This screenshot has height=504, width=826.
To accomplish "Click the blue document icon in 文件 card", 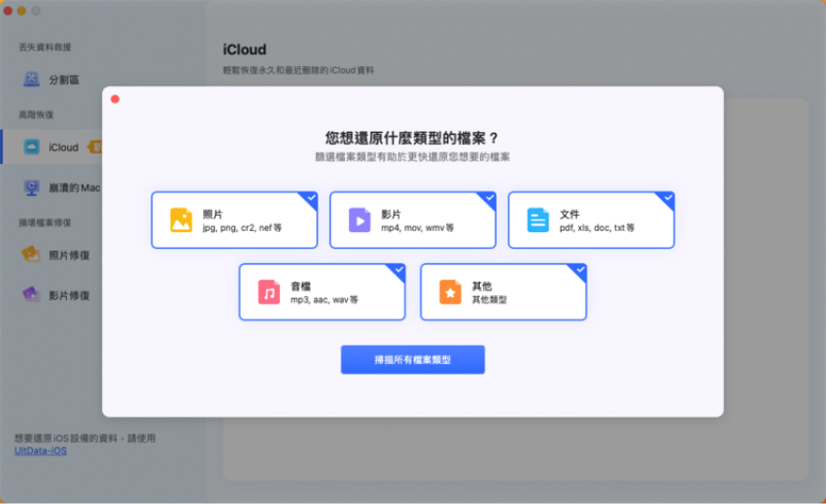I will click(x=537, y=220).
